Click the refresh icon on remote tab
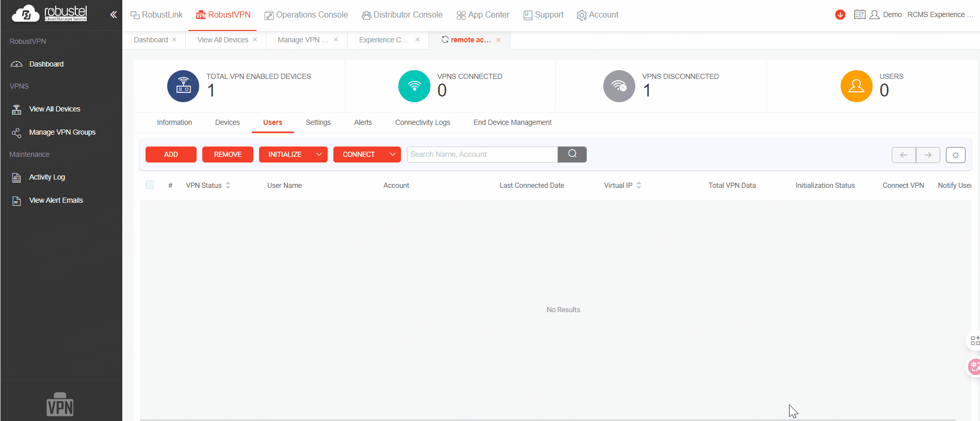This screenshot has height=421, width=980. (x=445, y=40)
